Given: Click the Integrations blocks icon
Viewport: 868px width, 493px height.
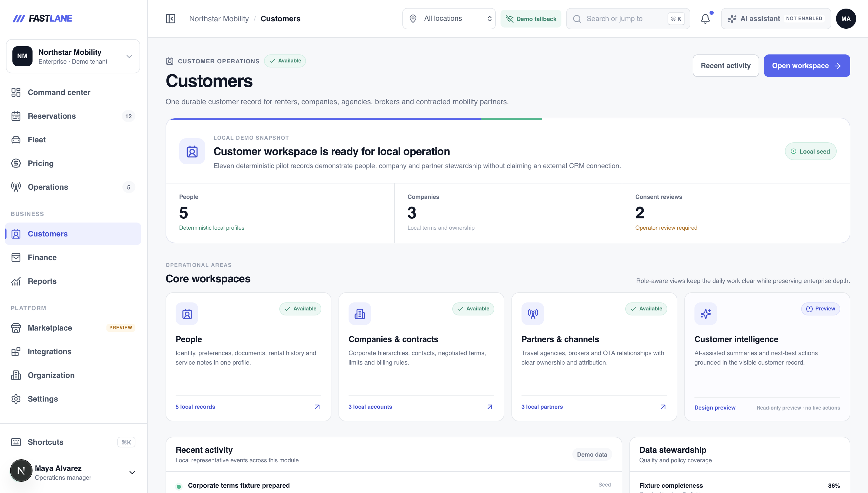Looking at the screenshot, I should (x=16, y=352).
